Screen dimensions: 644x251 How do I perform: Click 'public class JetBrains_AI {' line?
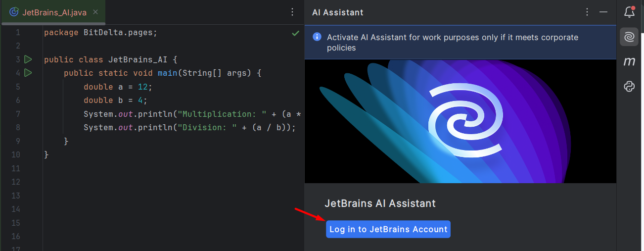point(110,59)
